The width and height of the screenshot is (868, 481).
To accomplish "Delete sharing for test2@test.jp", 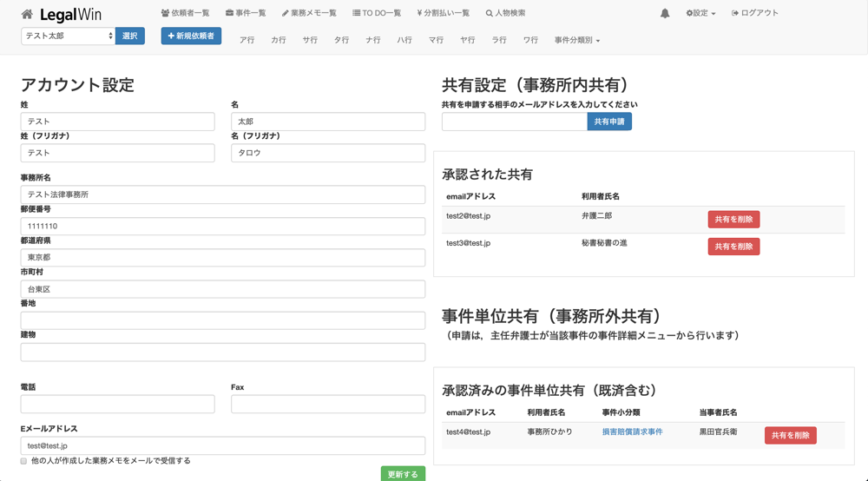I will 733,220.
